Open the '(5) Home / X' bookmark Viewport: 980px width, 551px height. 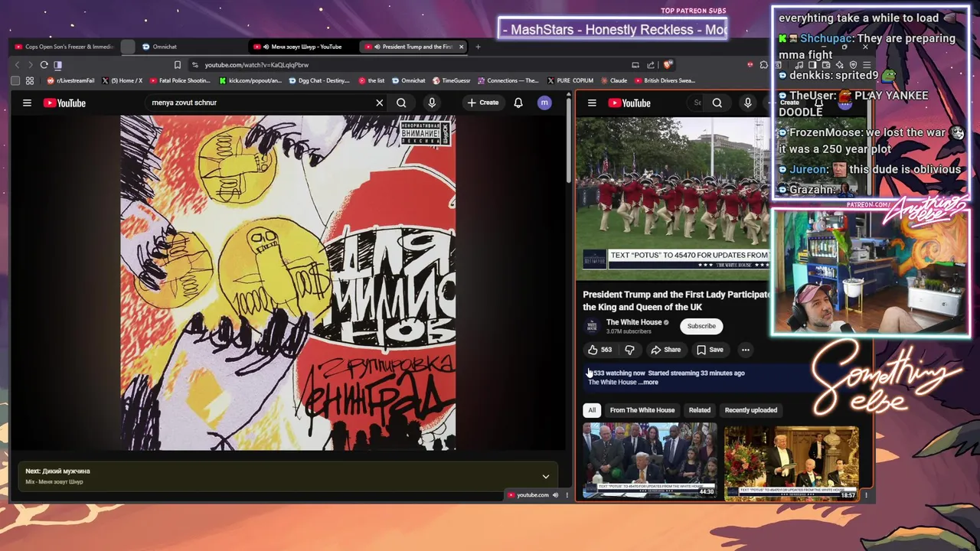coord(122,80)
